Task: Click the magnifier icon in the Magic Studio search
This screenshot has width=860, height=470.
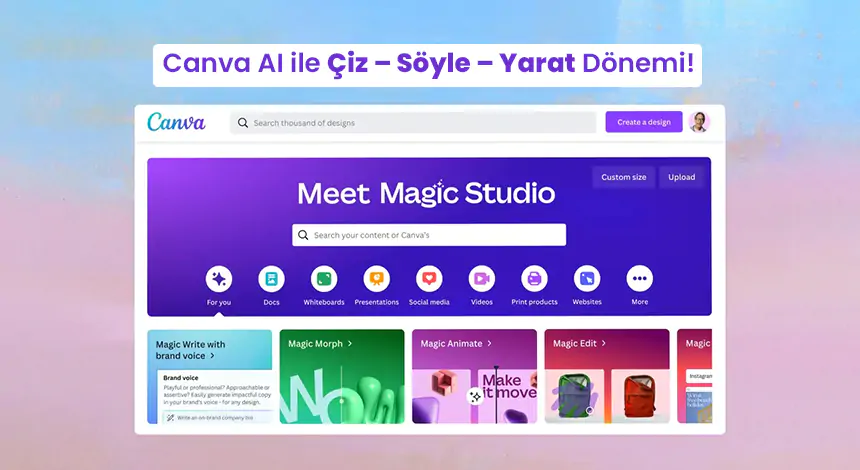Action: point(303,235)
